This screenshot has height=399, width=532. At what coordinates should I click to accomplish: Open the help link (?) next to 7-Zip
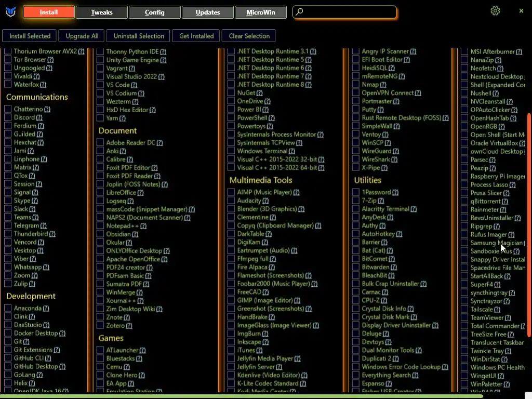point(381,201)
